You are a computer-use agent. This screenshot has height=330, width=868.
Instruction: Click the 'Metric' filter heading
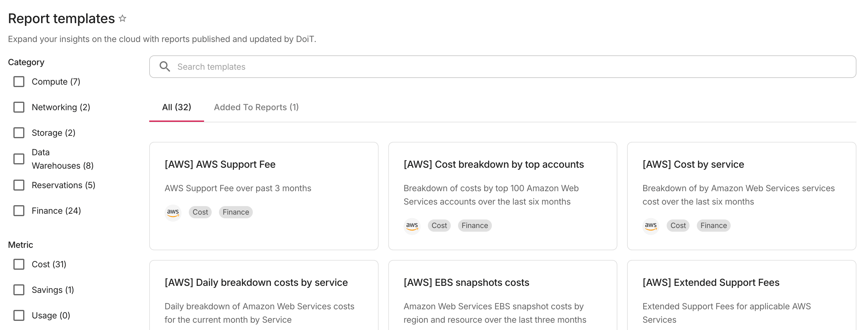click(x=20, y=245)
